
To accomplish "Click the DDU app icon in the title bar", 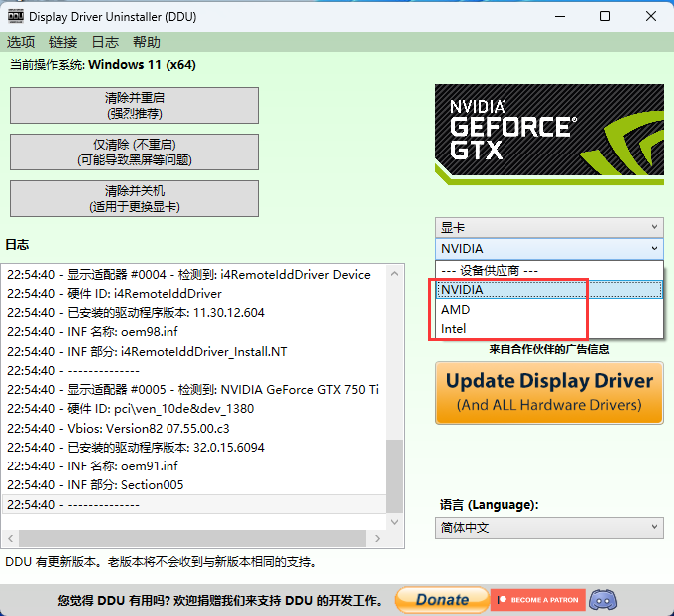I will tap(16, 16).
